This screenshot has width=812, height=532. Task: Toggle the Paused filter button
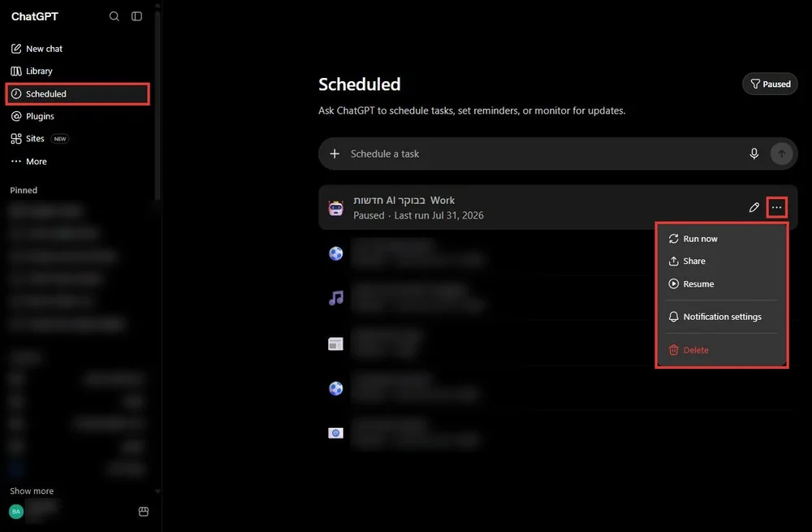coord(770,84)
